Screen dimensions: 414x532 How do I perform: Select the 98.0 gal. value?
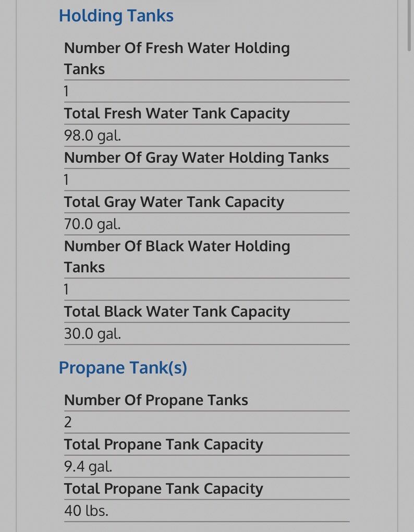coord(92,136)
